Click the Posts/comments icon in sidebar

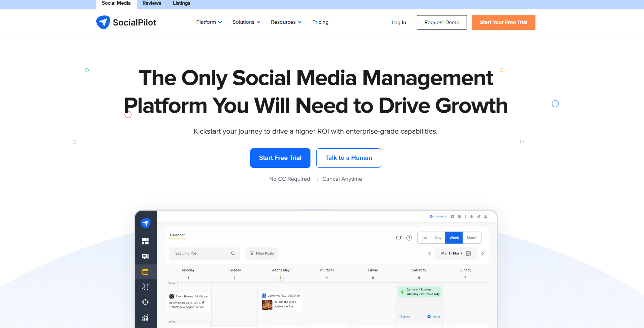coord(145,256)
